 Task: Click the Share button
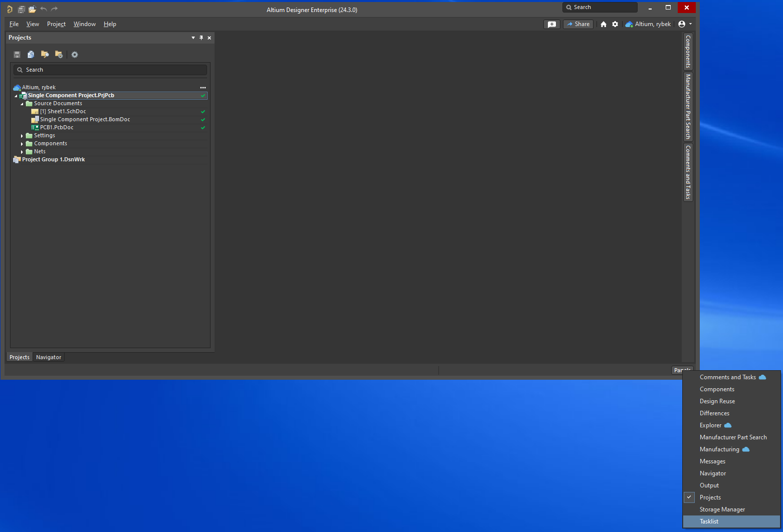coord(578,24)
